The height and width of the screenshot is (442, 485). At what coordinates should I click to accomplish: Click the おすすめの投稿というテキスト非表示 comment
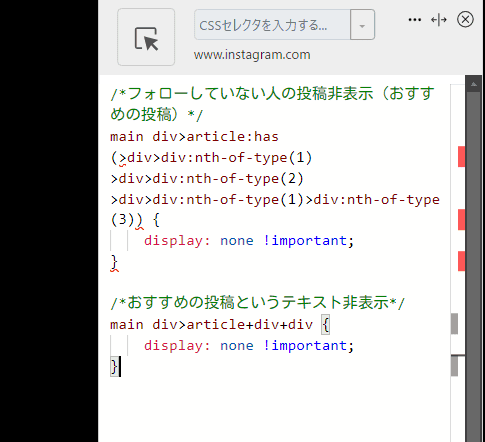tap(257, 303)
